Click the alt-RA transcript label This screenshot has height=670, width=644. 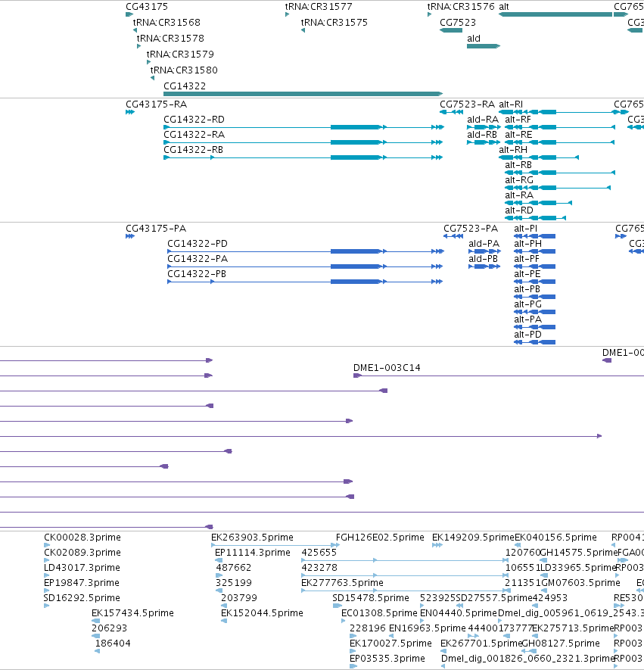click(519, 195)
